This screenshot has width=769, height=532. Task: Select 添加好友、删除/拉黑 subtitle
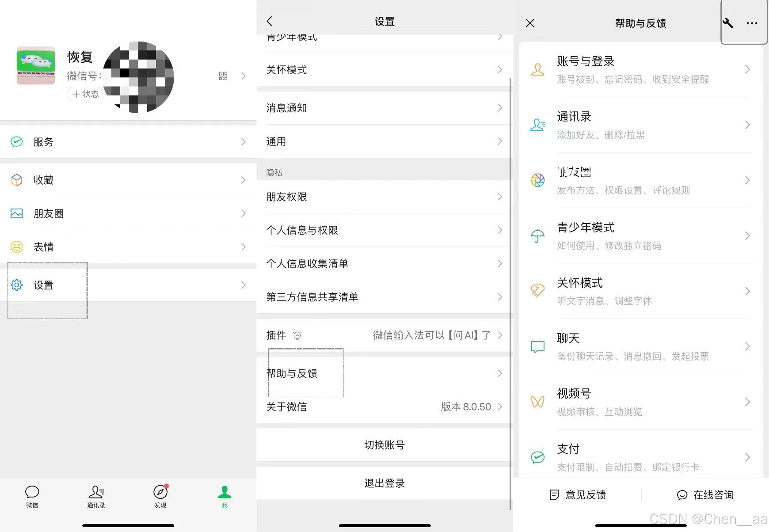601,135
